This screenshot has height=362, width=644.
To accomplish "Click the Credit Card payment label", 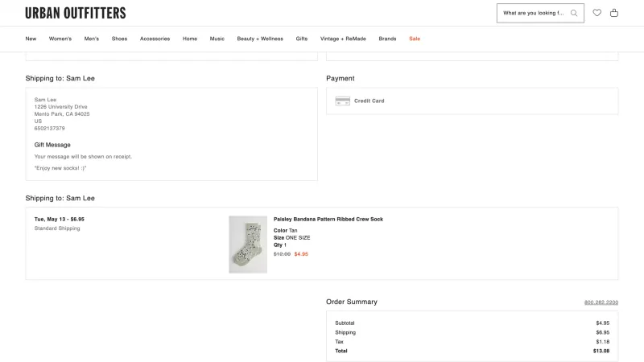I will click(369, 101).
